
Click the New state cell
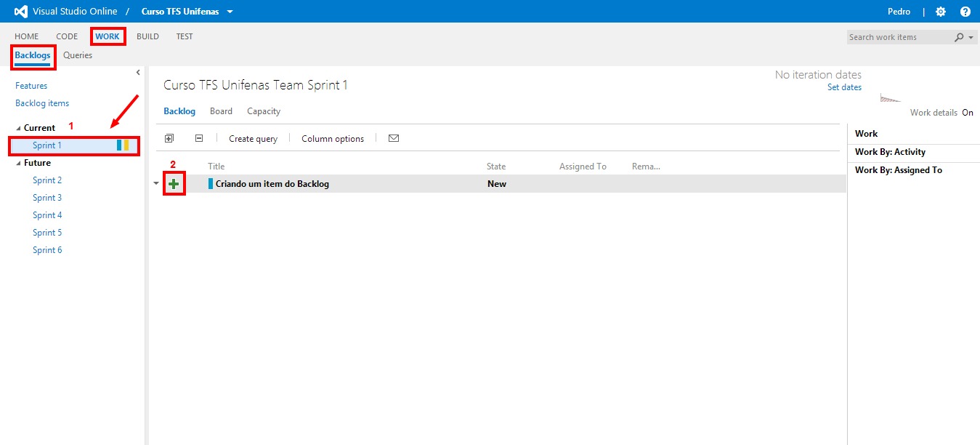[x=497, y=184]
